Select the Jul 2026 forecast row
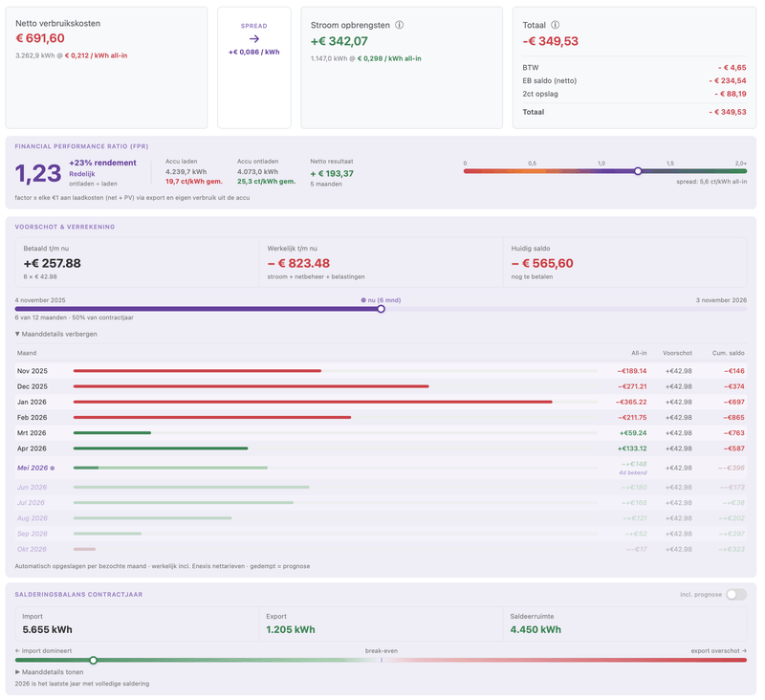Image resolution: width=765 pixels, height=700 pixels. [x=381, y=503]
